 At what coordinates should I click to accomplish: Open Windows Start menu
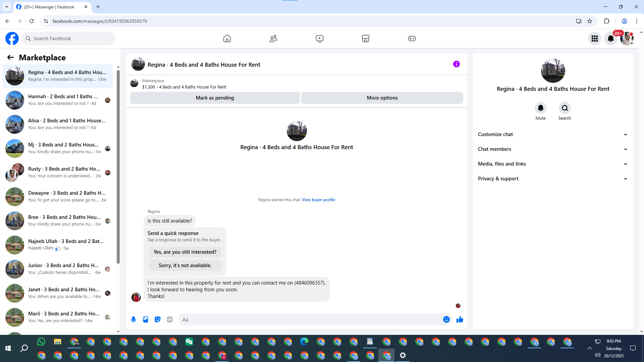click(x=8, y=349)
